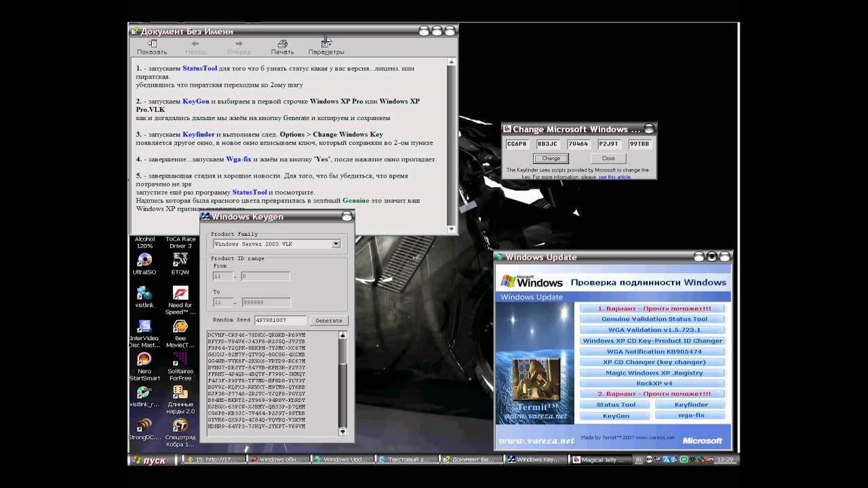
Task: Select key FFRHT-4P4QD-4BQTF-F799C-3KMQY
Action: 256,374
